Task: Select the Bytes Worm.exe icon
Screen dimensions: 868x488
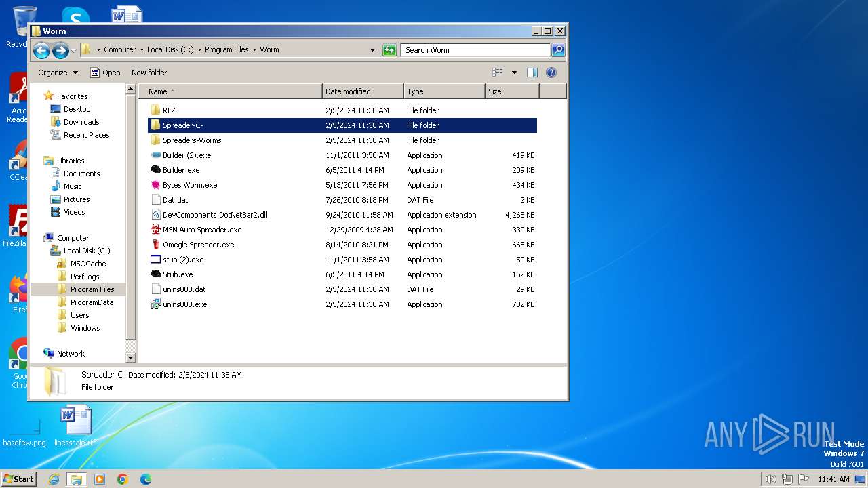Action: pyautogui.click(x=155, y=185)
